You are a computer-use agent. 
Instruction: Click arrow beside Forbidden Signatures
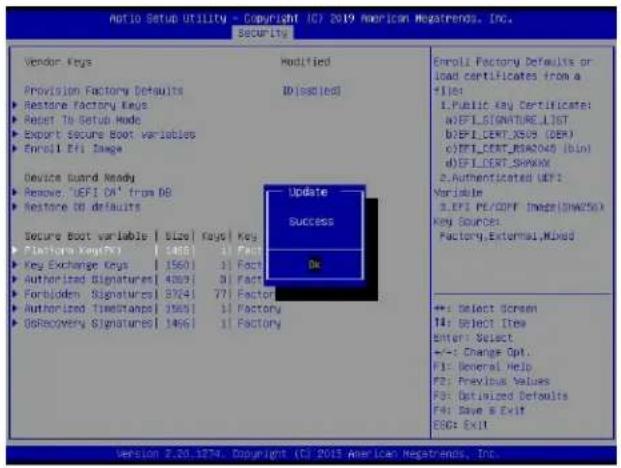[15, 294]
